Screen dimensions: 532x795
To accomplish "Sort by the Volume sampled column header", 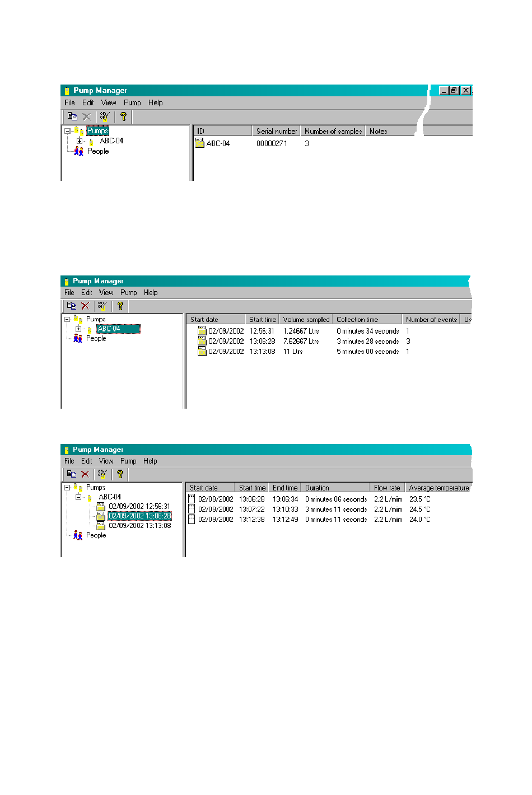I will (306, 320).
